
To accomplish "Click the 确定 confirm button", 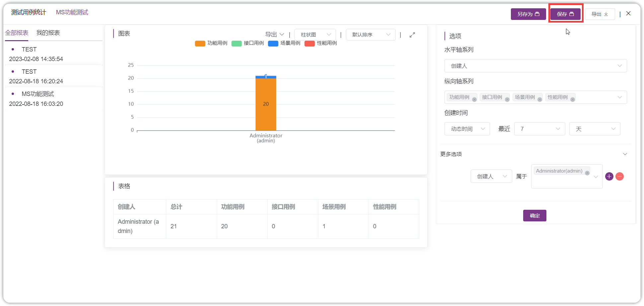I will (x=534, y=216).
